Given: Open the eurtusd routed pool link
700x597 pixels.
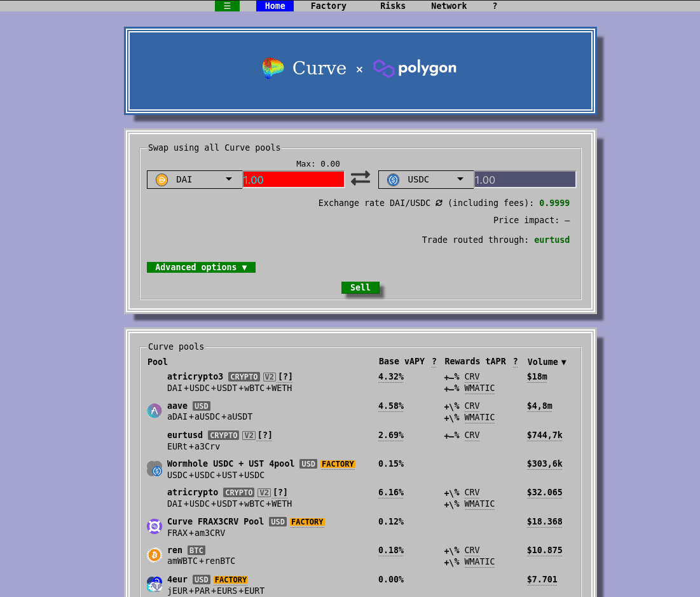Looking at the screenshot, I should coord(552,240).
